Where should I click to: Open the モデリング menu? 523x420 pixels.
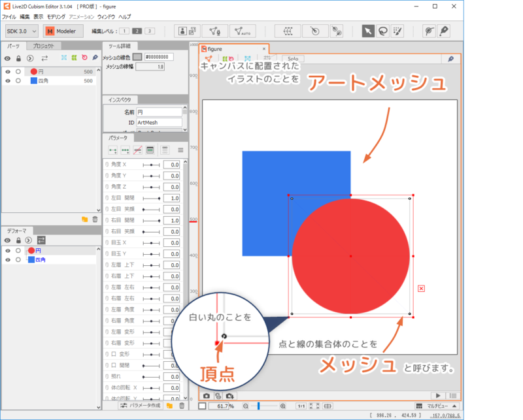[x=56, y=17]
